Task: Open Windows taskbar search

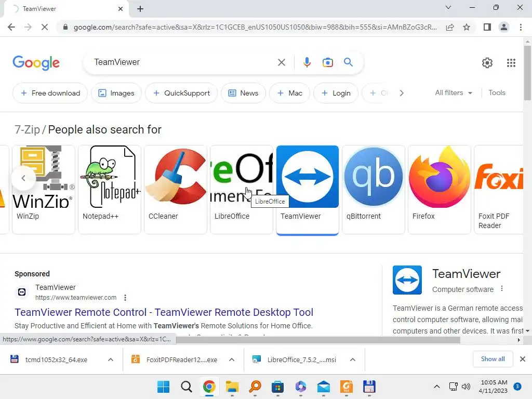Action: click(187, 387)
